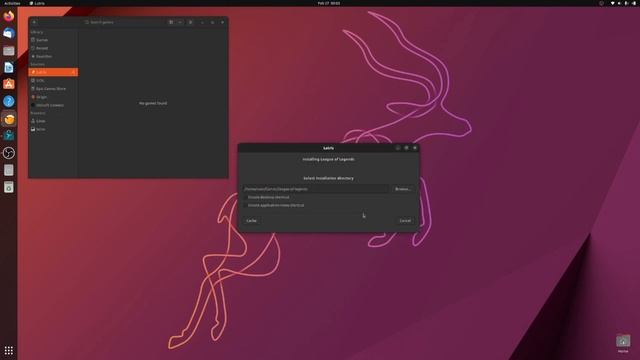Open view options dropdown arrow in Lutris

coord(180,22)
